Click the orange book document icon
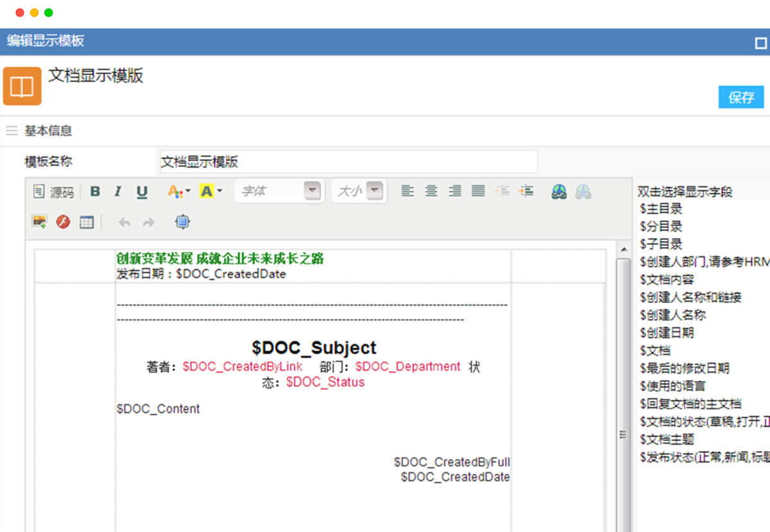The image size is (770, 532). pyautogui.click(x=22, y=85)
